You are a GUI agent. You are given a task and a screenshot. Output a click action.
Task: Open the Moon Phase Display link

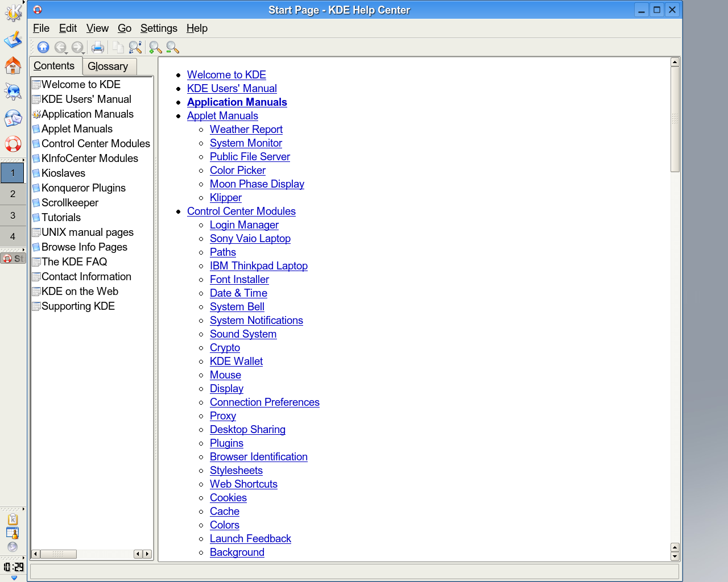click(257, 184)
